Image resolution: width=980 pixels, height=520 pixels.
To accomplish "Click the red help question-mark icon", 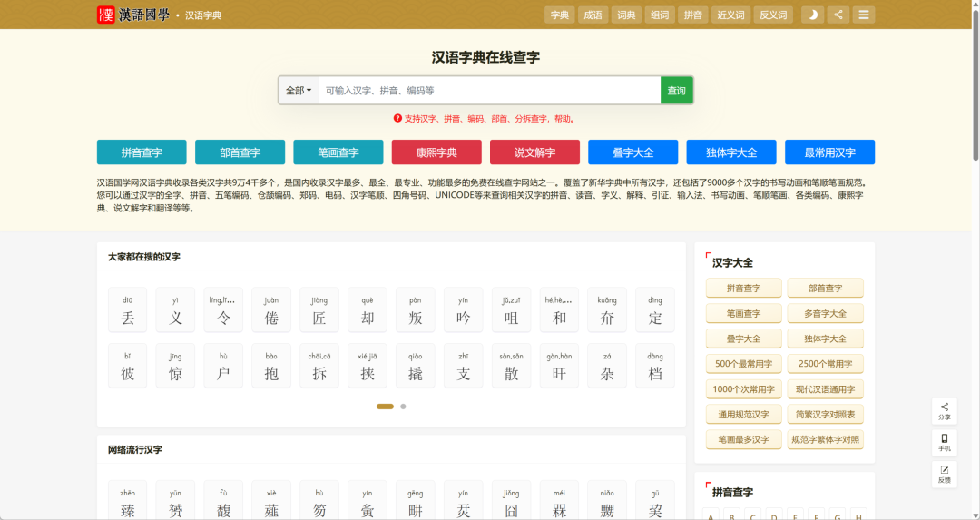I will [397, 118].
